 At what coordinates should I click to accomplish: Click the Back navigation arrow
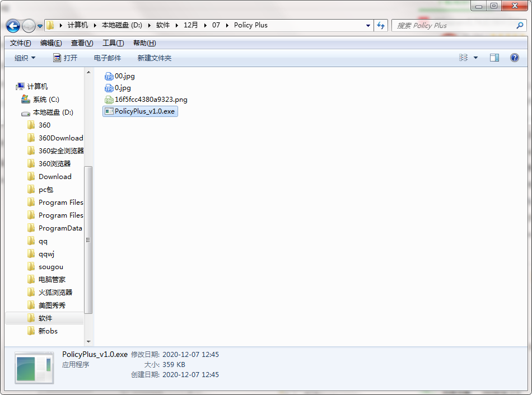click(x=13, y=26)
